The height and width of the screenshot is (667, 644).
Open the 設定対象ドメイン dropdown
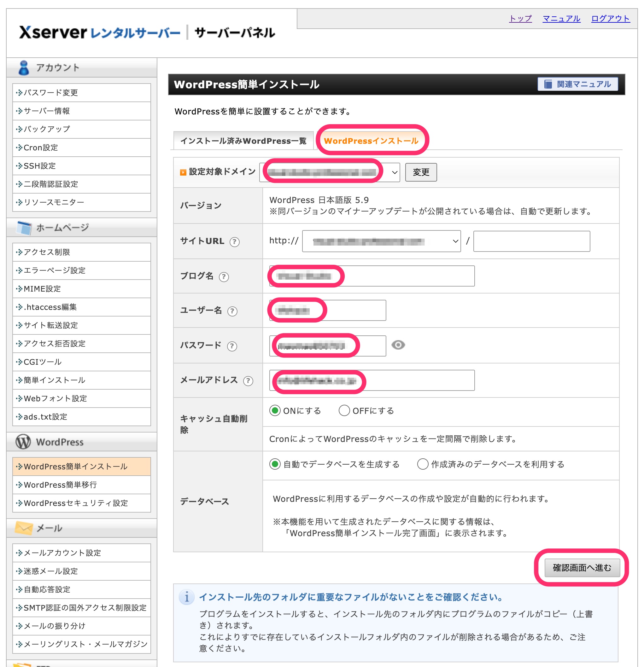click(x=329, y=172)
